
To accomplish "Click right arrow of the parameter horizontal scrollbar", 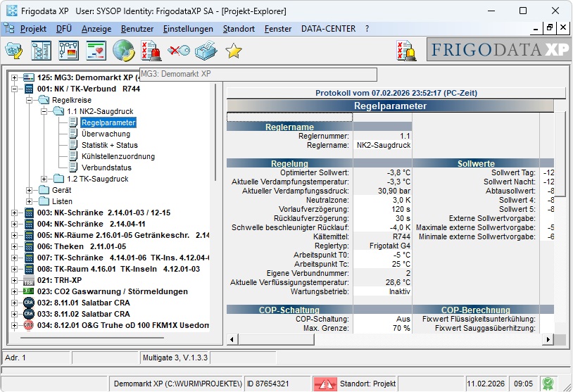I will [548, 339].
